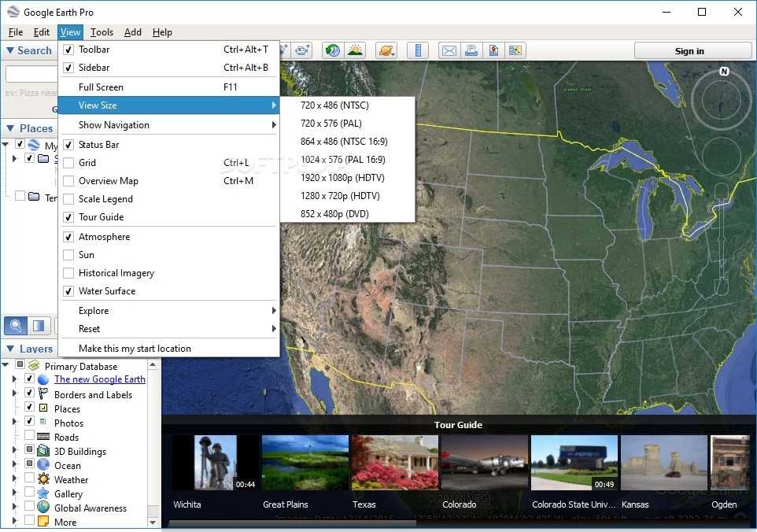
Task: Uncheck Sidebar in the View menu
Action: click(68, 68)
